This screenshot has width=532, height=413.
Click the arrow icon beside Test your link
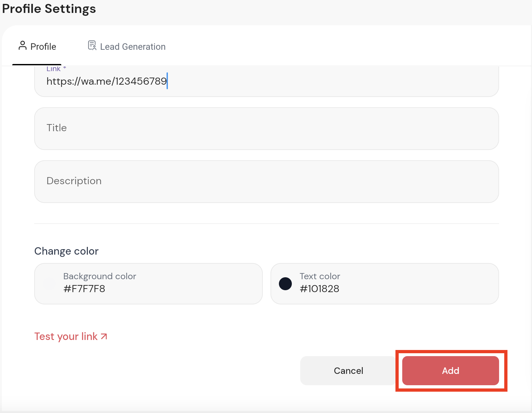104,336
